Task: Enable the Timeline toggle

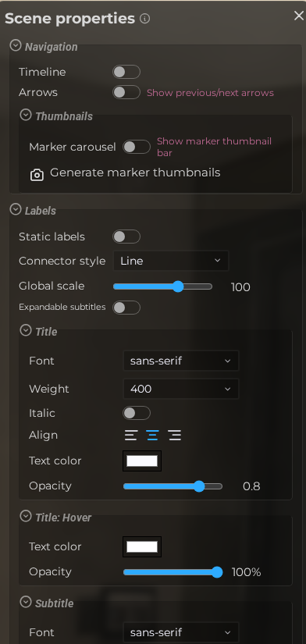Action: tap(126, 72)
